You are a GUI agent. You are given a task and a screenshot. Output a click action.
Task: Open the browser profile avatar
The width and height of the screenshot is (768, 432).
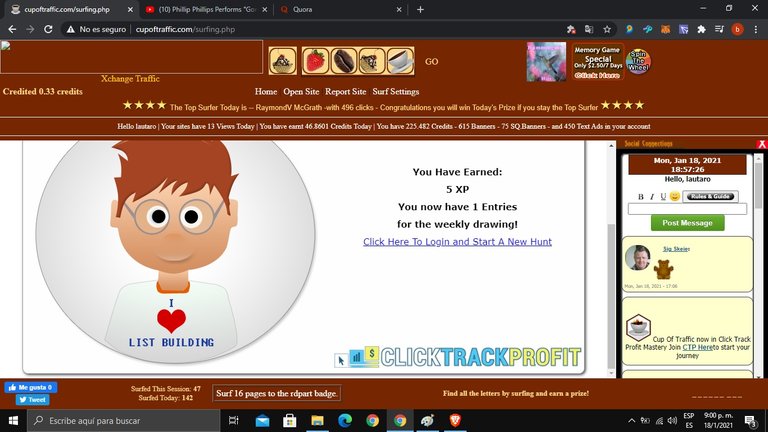click(x=737, y=29)
